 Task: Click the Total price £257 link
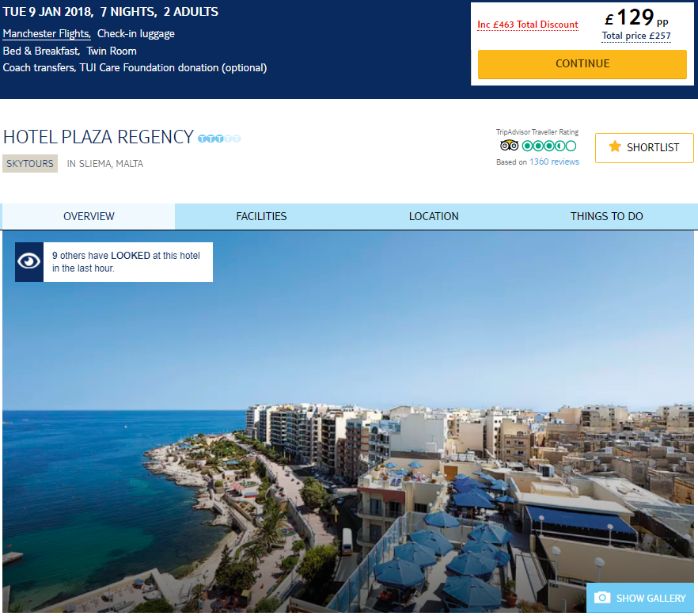pos(636,36)
